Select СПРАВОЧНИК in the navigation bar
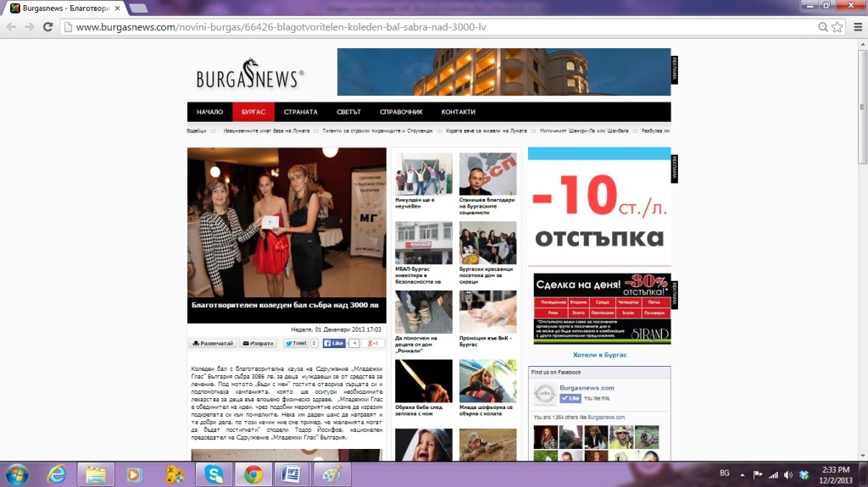This screenshot has height=487, width=868. 402,112
